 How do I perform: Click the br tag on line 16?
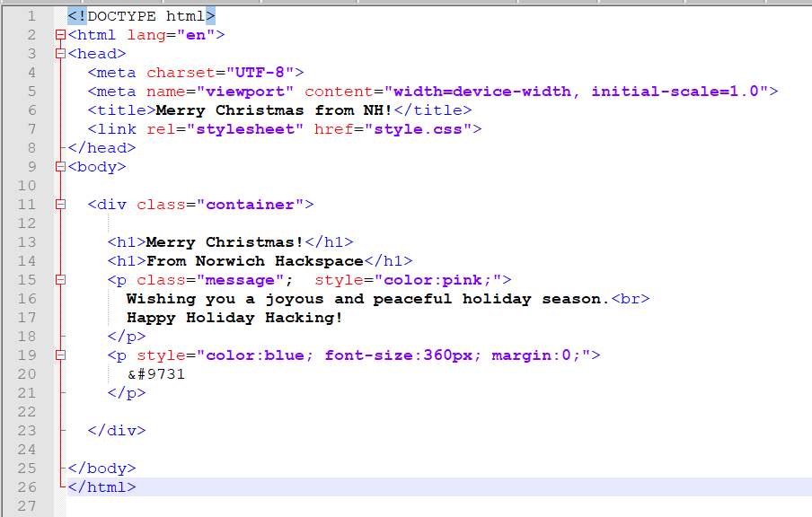point(631,299)
